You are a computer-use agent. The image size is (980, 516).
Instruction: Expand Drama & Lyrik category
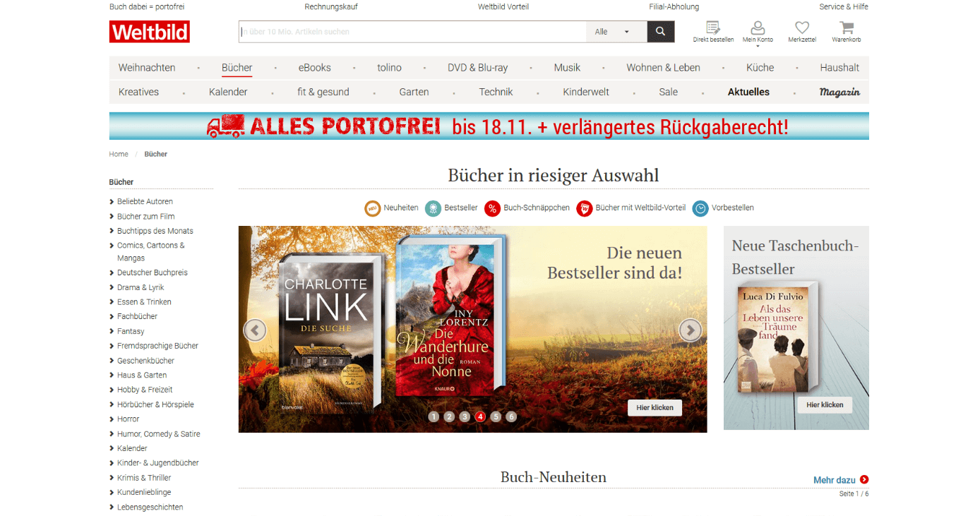click(112, 287)
